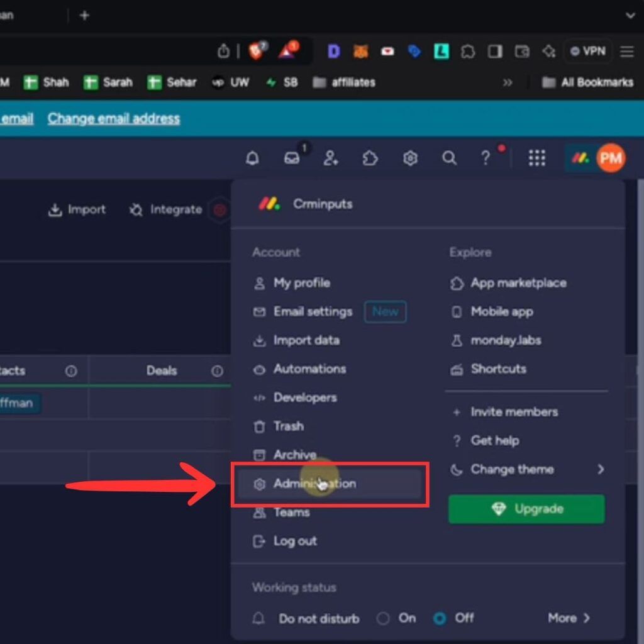Screen dimensions: 644x644
Task: Click the PM profile avatar
Action: [611, 158]
